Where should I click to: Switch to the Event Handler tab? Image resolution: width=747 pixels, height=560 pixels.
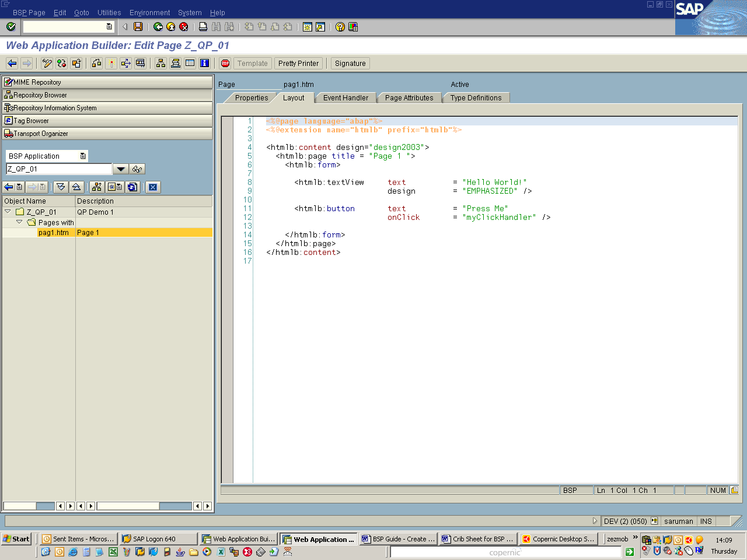pos(345,98)
